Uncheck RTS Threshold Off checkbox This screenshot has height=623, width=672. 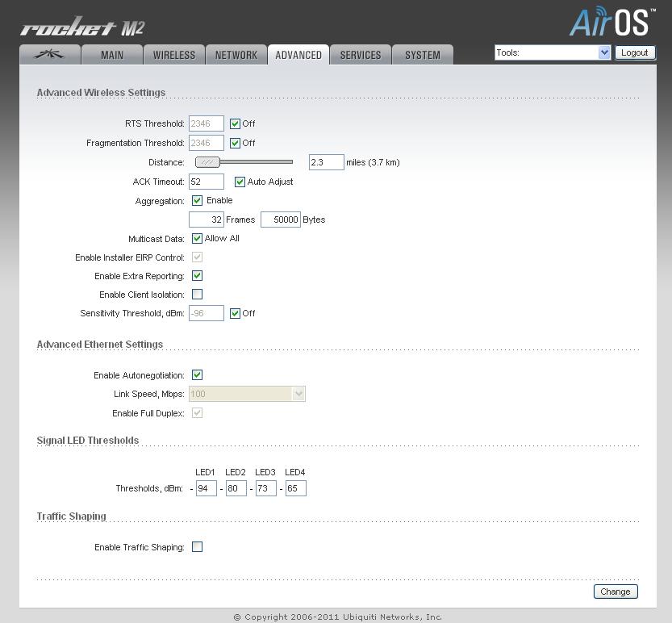point(235,124)
